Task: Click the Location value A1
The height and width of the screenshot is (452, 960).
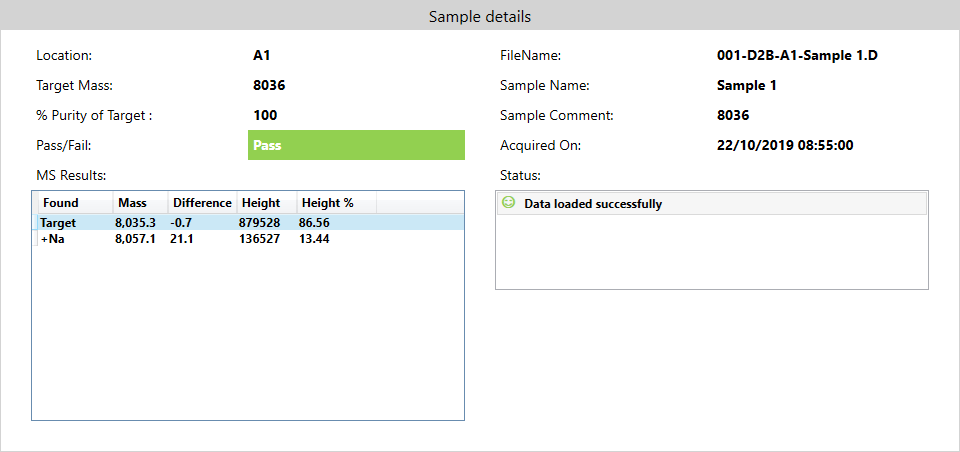Action: click(262, 56)
